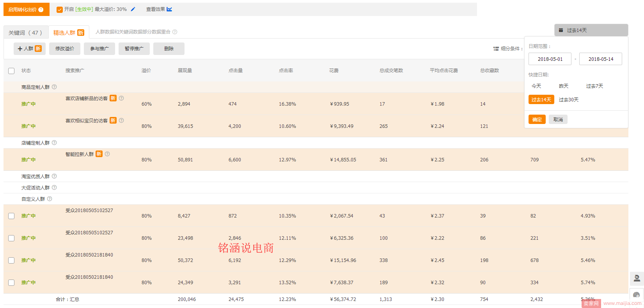The height and width of the screenshot is (308, 644).
Task: Click 新 badge on 智能拉新人群
Action: 99,154
